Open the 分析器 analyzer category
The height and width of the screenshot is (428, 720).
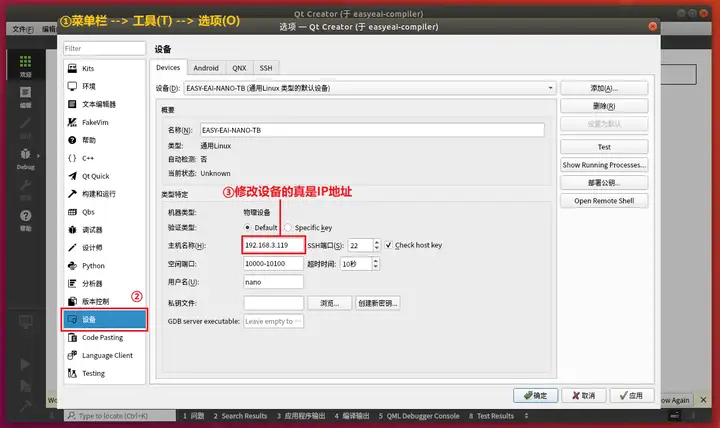[x=104, y=283]
